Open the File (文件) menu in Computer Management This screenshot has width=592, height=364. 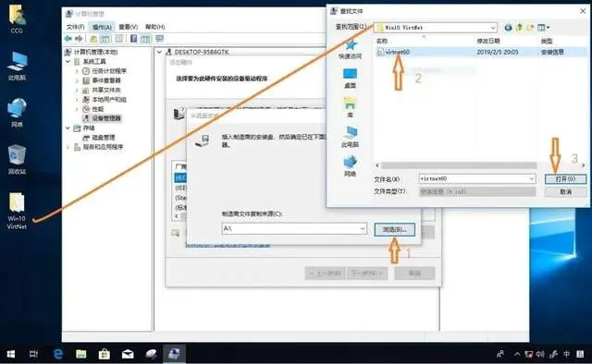75,27
